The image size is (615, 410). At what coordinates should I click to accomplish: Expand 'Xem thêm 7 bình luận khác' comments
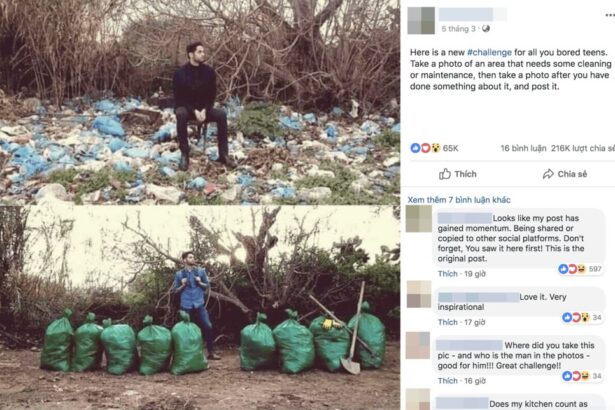coord(459,200)
